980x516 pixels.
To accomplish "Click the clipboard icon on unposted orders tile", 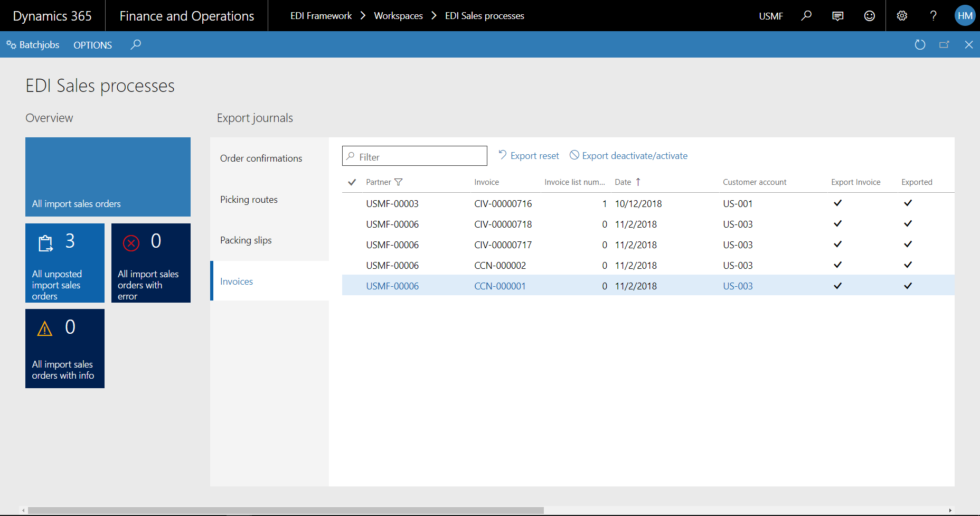I will coord(45,243).
